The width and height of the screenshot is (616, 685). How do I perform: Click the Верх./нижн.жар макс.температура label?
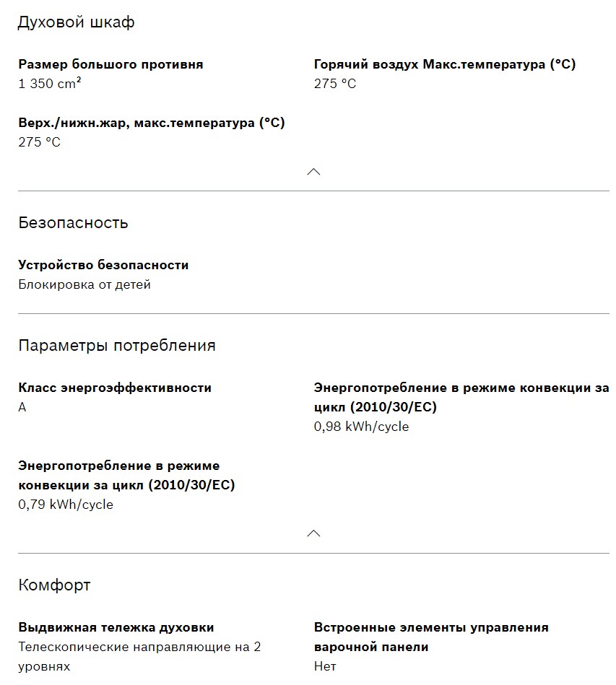click(151, 123)
